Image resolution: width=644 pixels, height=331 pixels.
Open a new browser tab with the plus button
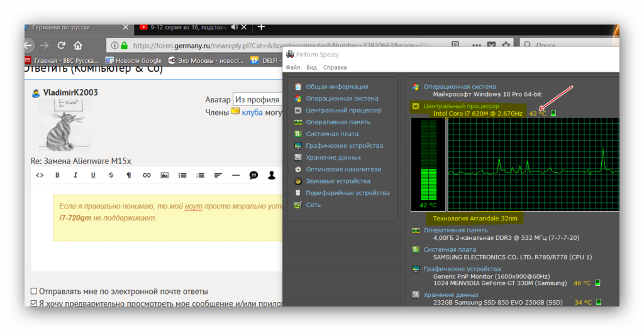[261, 27]
